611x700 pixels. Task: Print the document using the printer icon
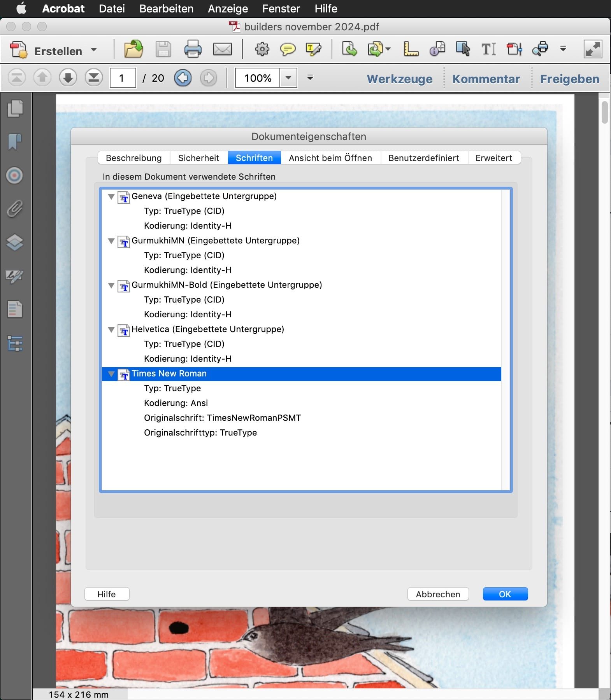193,49
